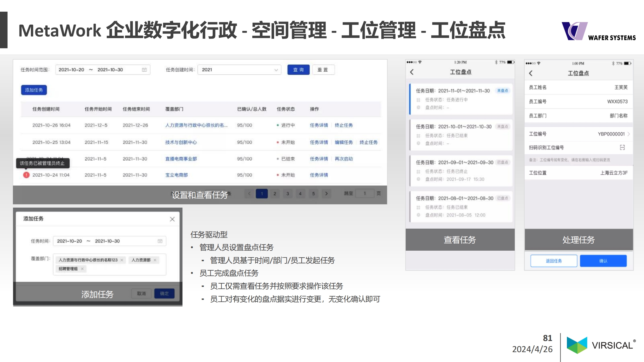
Task: Click 再次启动 for 直播电商事业部 row
Action: coord(344,159)
